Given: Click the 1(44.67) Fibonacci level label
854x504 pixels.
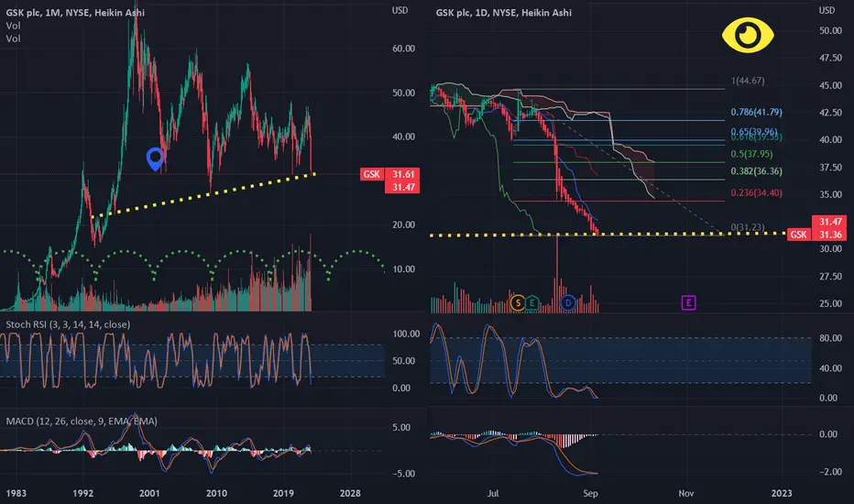Looking at the screenshot, I should (748, 81).
